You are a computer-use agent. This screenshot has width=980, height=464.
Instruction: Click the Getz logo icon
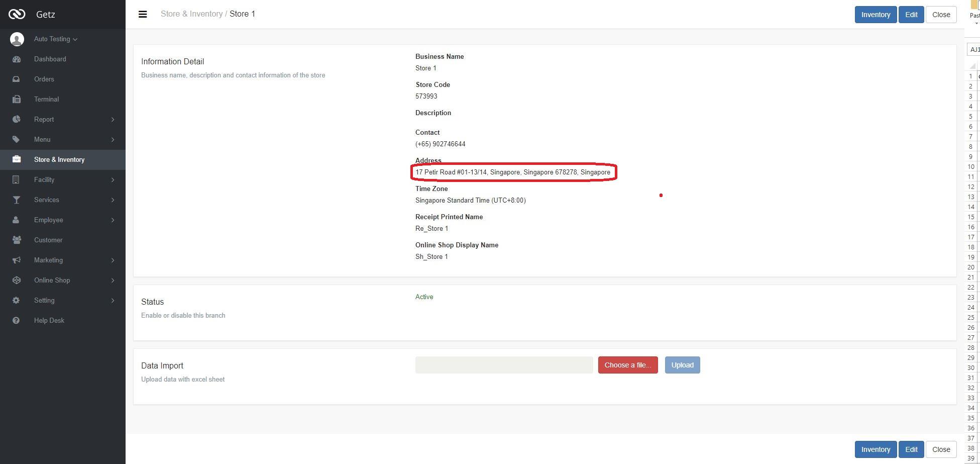click(17, 14)
